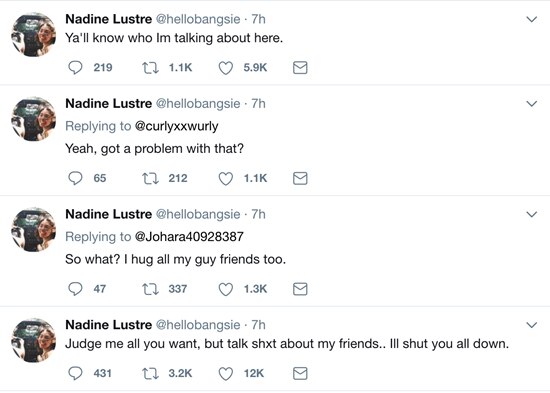Expand the chevron menu on the first tweet
550x393 pixels.
pyautogui.click(x=532, y=19)
